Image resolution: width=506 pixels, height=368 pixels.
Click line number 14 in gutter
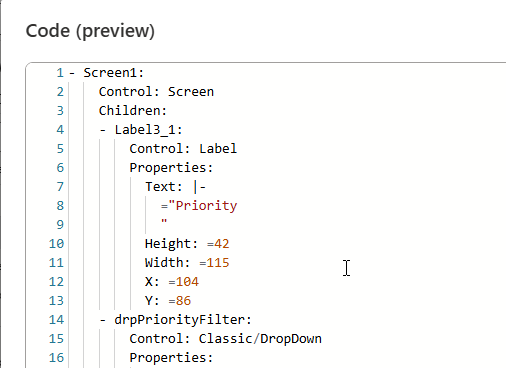56,320
